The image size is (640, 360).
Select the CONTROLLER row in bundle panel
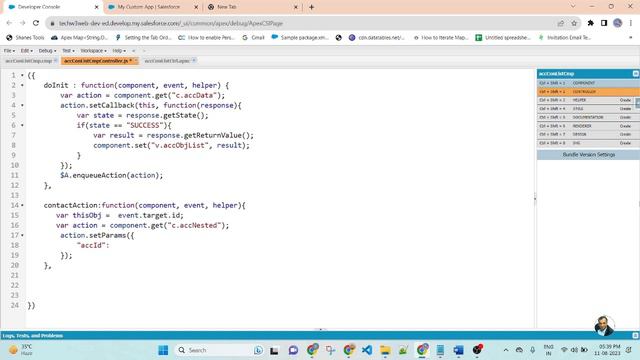(588, 92)
